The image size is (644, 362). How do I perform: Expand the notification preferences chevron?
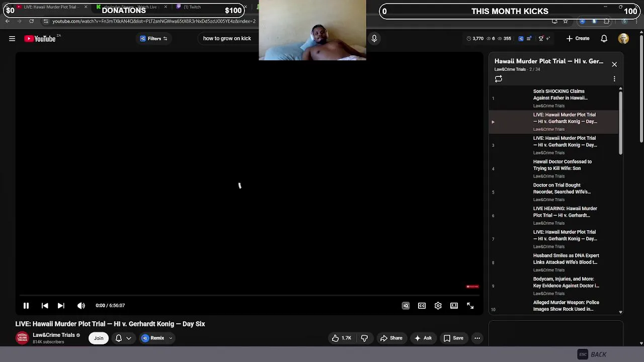(x=129, y=338)
